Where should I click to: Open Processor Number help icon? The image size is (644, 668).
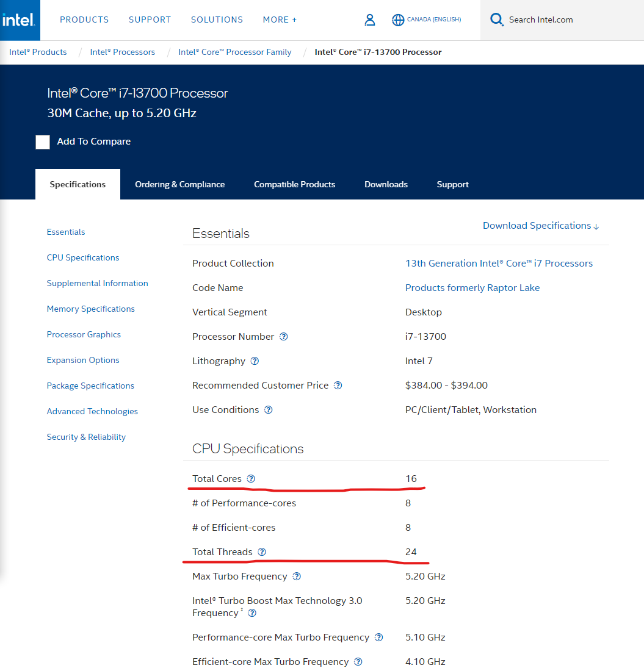[x=283, y=337]
